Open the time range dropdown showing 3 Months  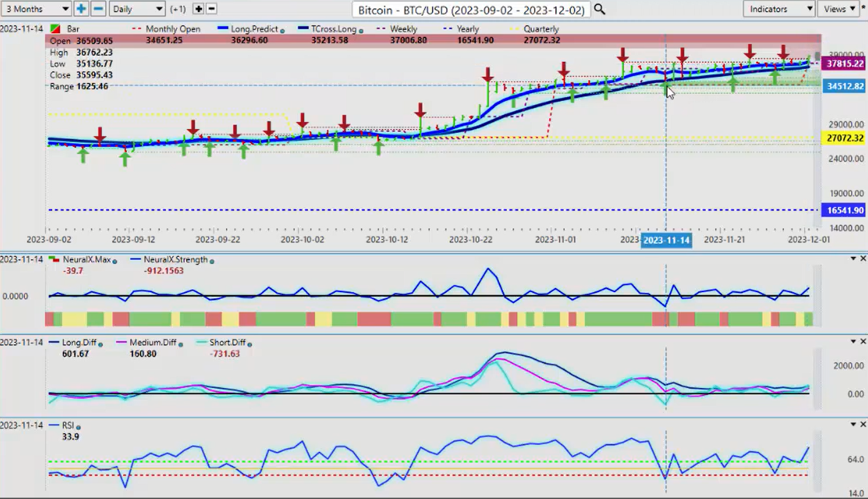[36, 9]
